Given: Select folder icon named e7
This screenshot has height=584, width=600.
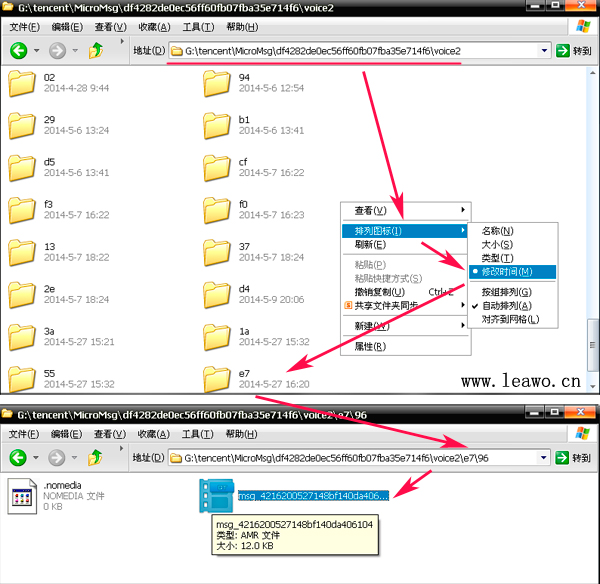Looking at the screenshot, I should (217, 379).
